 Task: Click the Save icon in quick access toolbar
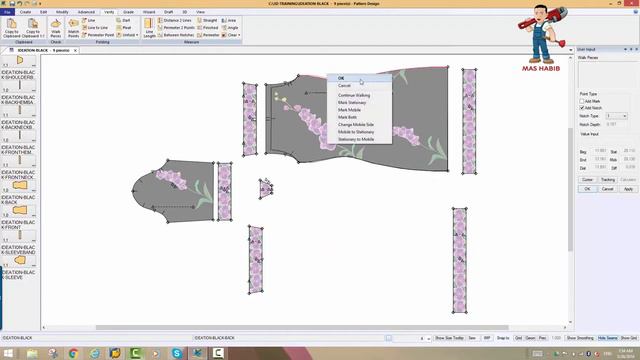(x=12, y=3)
